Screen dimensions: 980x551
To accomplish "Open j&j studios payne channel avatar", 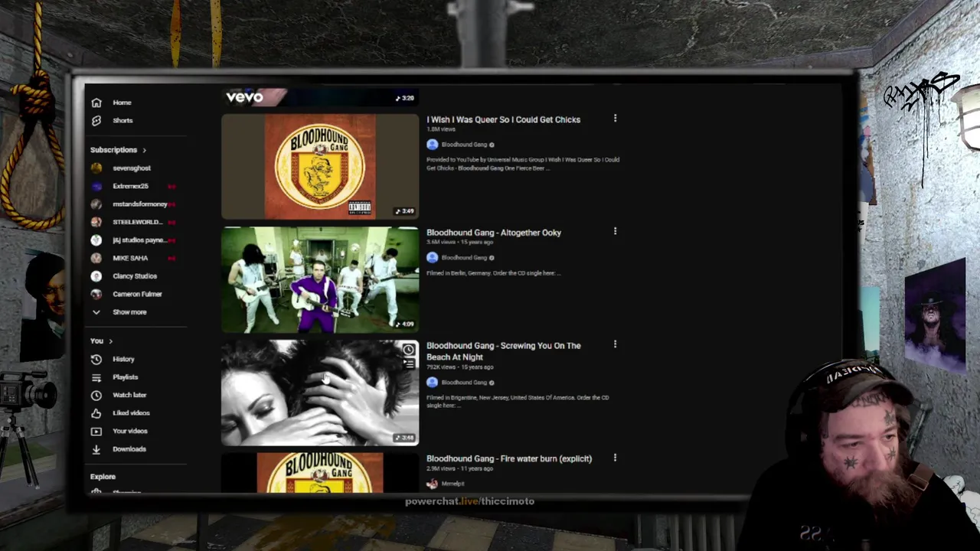I will [x=96, y=240].
